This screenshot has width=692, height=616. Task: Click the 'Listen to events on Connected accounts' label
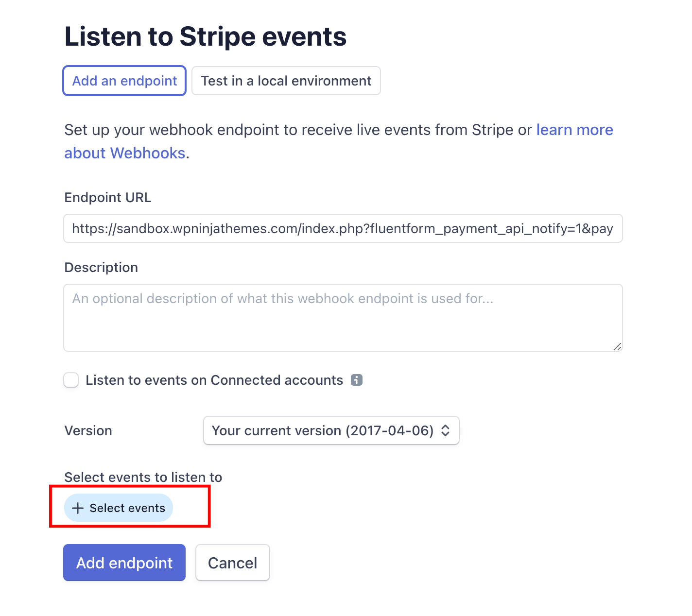(x=214, y=380)
